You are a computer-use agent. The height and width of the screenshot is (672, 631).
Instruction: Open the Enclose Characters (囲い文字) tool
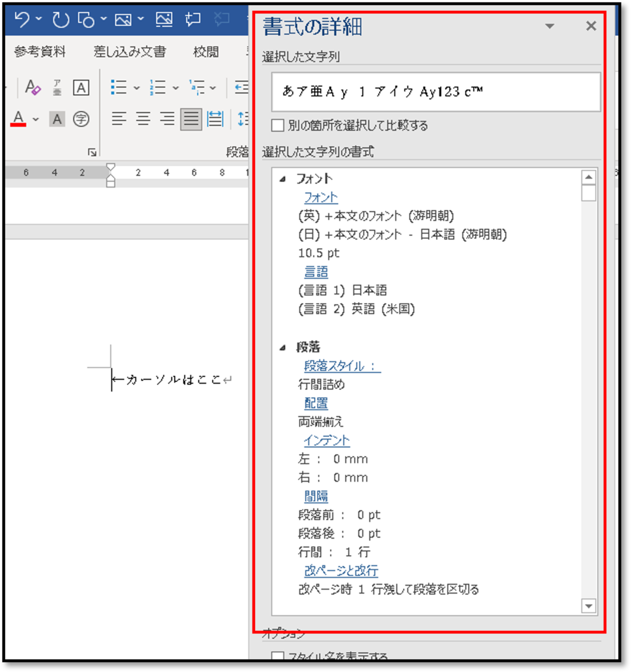[80, 119]
